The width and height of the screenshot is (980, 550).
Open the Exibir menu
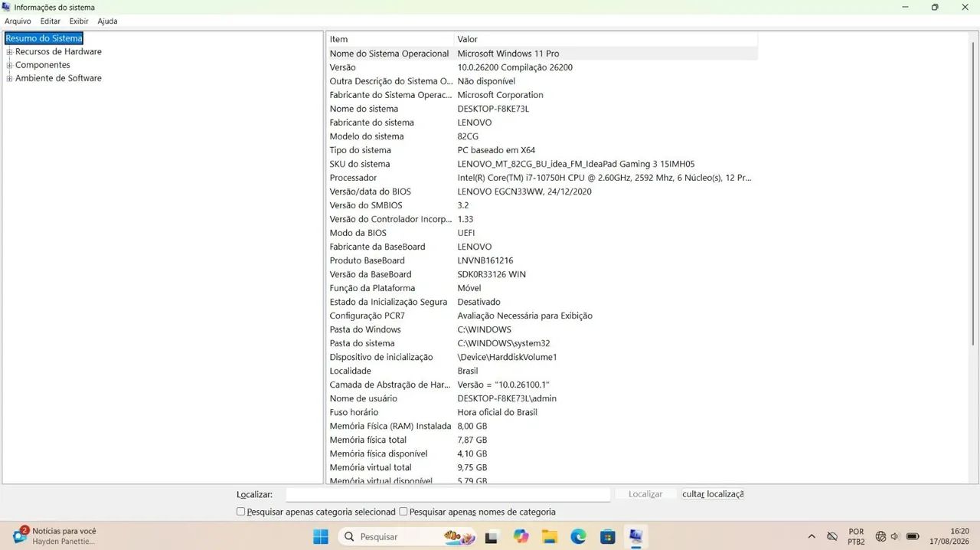[x=79, y=21]
